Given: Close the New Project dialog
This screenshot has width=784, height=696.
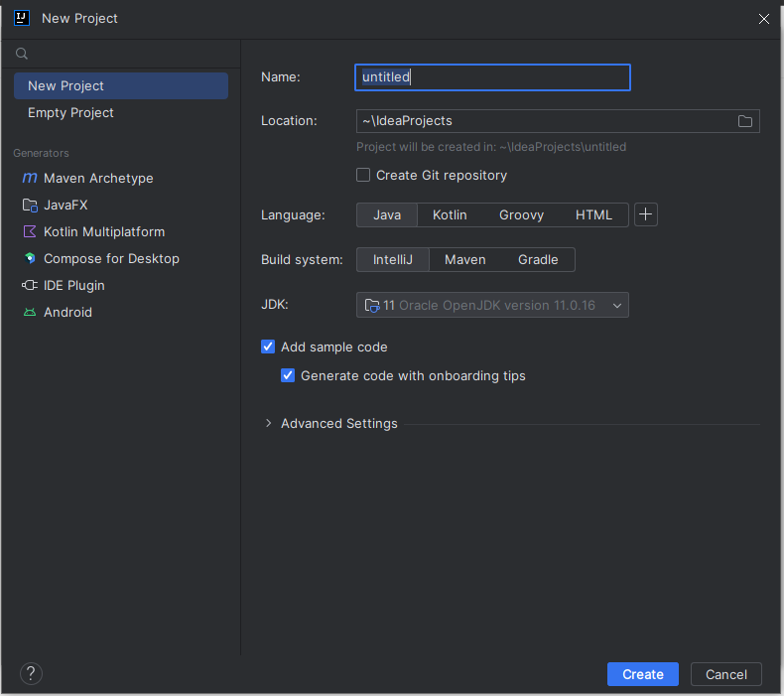Looking at the screenshot, I should point(763,19).
